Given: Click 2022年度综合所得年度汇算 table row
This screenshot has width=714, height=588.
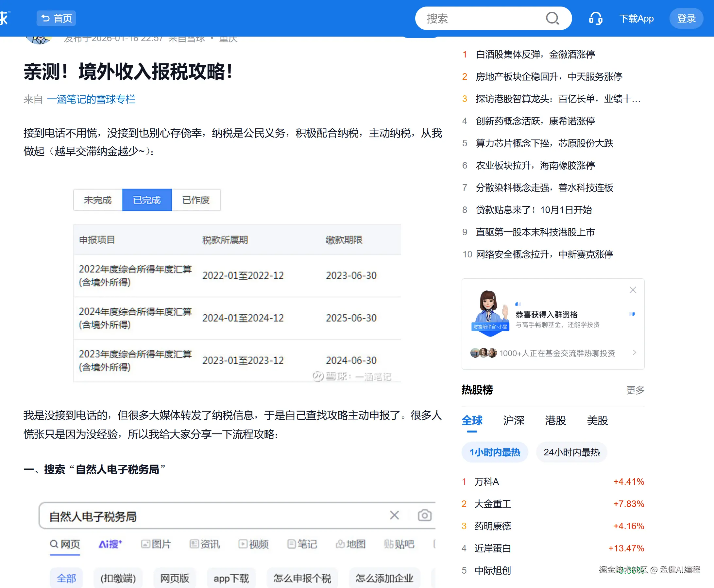Looking at the screenshot, I should click(x=237, y=275).
